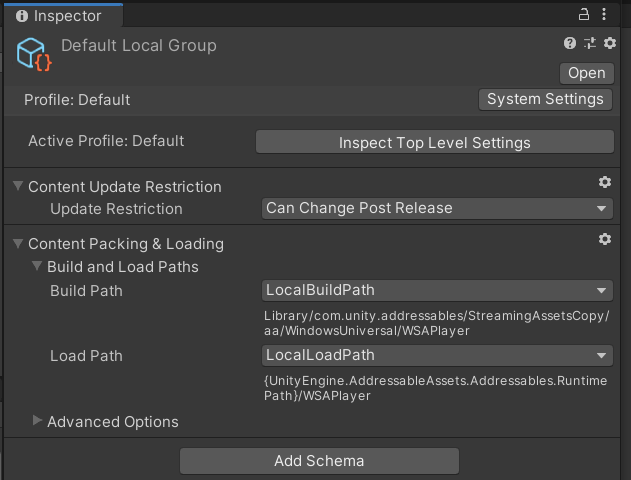Open System Settings
631x480 pixels.
(x=545, y=99)
